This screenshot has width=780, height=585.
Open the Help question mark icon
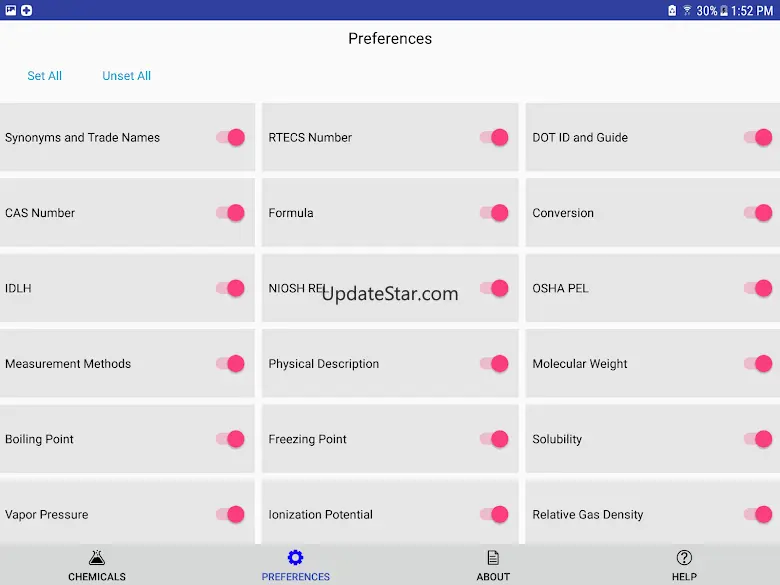coord(684,558)
